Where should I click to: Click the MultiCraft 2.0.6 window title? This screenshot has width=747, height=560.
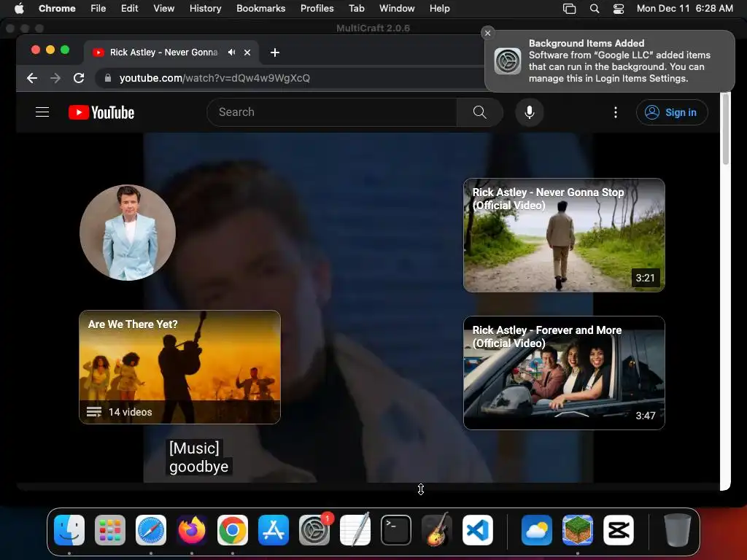pos(373,28)
